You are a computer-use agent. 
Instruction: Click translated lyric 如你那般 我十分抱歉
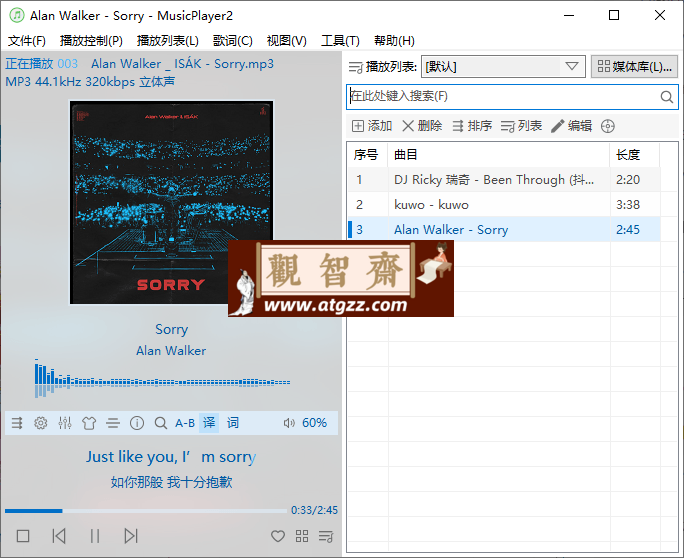171,482
